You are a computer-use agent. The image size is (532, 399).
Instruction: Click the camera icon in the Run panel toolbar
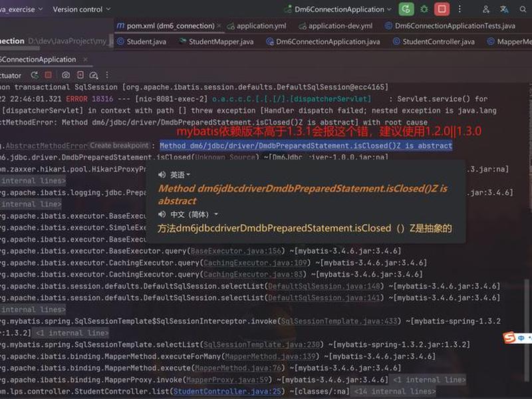66,75
